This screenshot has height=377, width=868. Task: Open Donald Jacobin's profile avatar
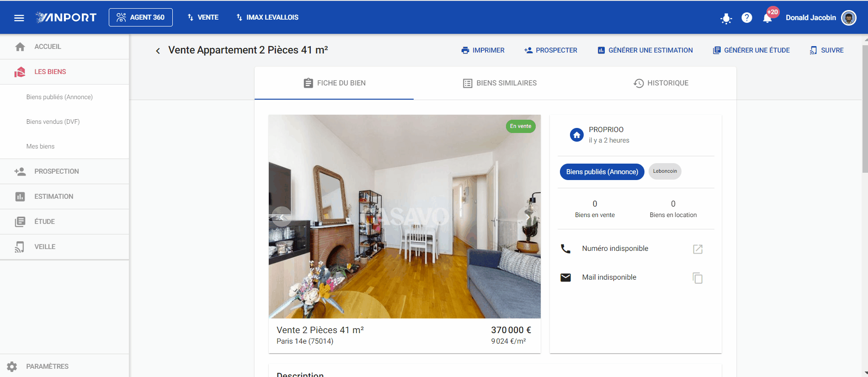pyautogui.click(x=849, y=18)
